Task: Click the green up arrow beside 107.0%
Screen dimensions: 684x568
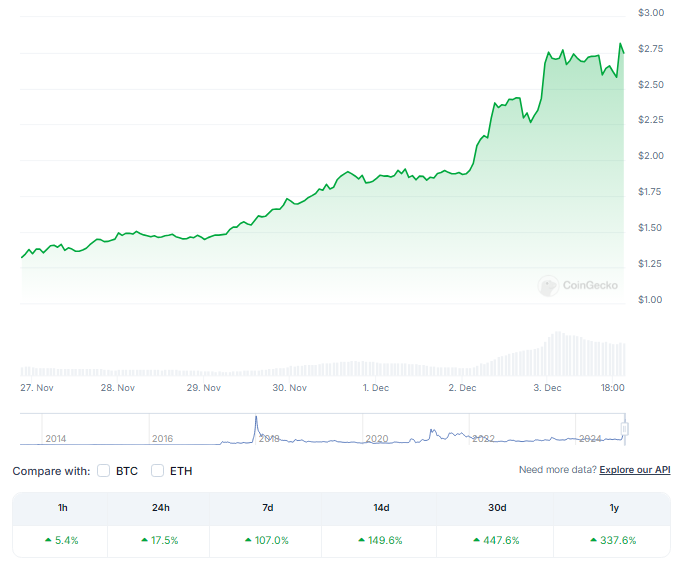Action: (247, 541)
